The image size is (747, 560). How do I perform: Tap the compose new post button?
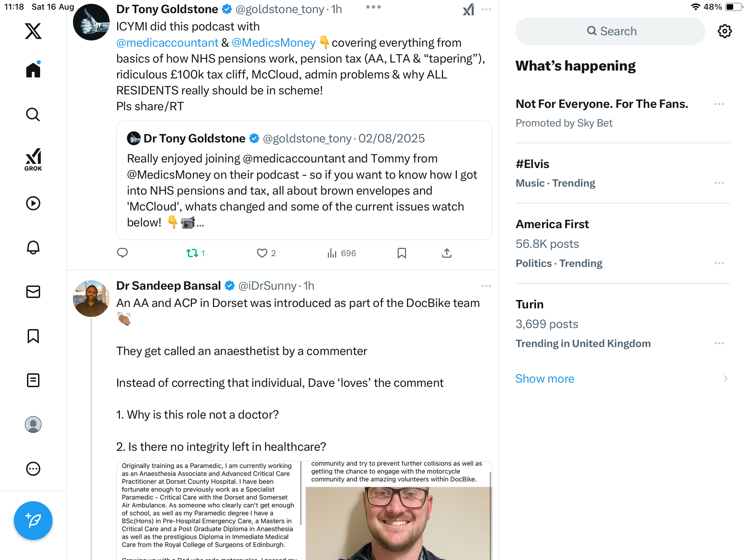[33, 520]
